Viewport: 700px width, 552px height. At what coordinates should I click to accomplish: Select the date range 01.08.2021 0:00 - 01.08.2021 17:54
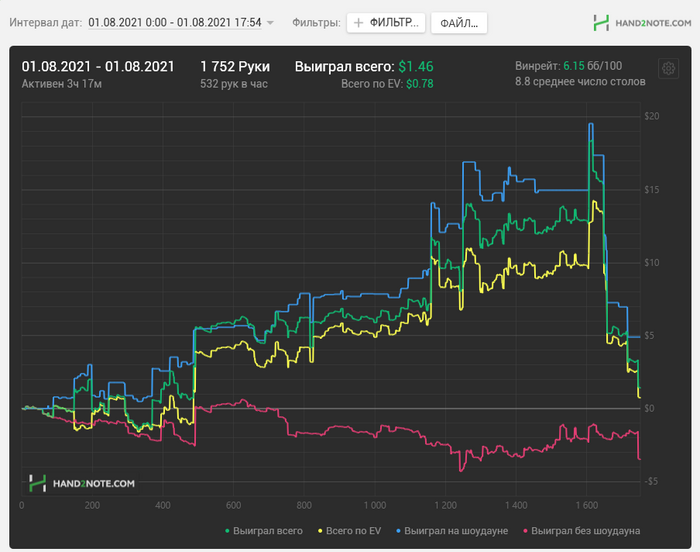175,22
